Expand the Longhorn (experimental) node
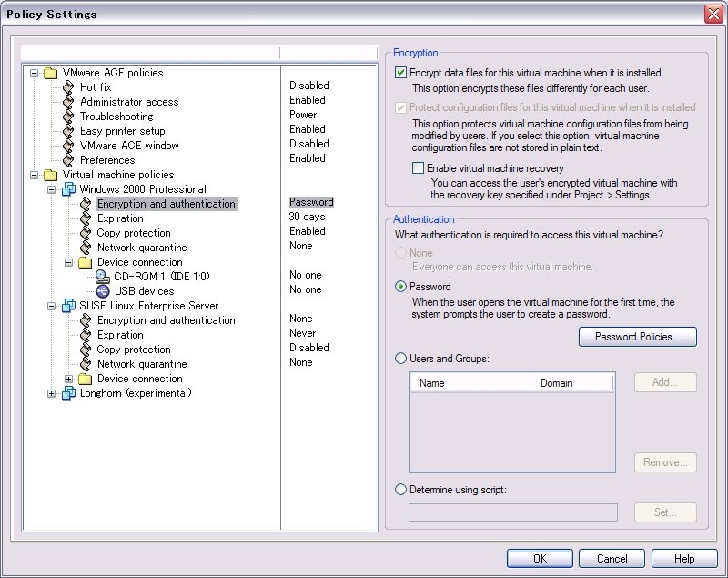The height and width of the screenshot is (578, 728). pos(52,394)
